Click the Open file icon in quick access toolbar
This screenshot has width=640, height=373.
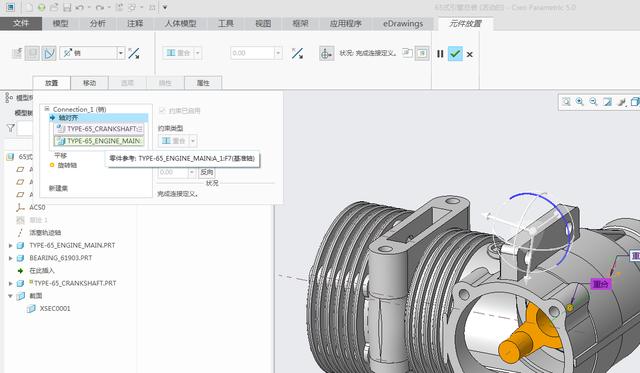(54, 7)
